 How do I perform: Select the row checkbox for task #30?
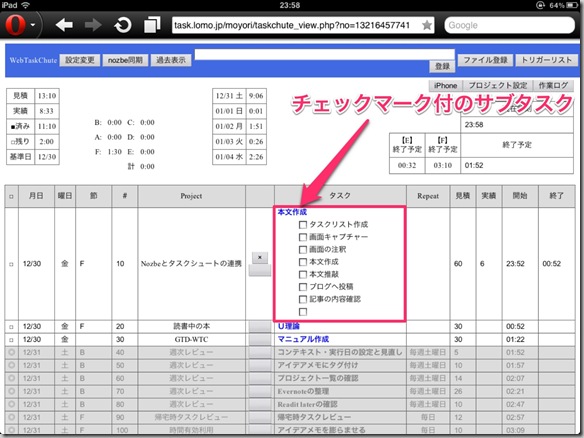click(11, 340)
